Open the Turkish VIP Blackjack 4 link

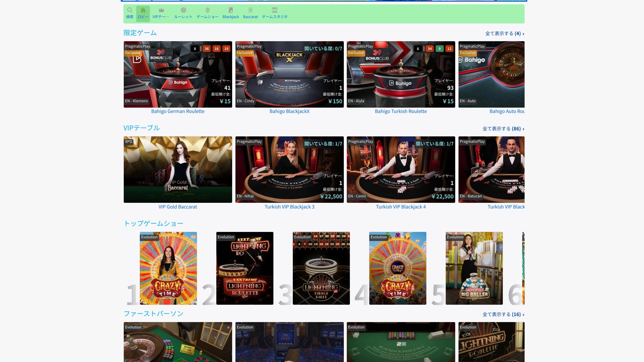pyautogui.click(x=401, y=206)
